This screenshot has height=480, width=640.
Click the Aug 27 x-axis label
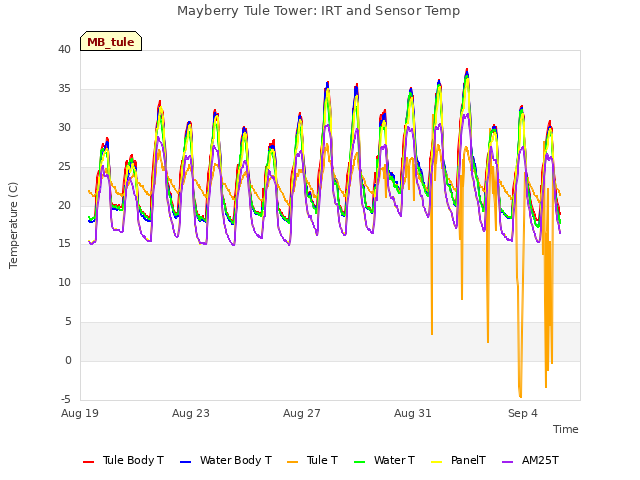[302, 413]
